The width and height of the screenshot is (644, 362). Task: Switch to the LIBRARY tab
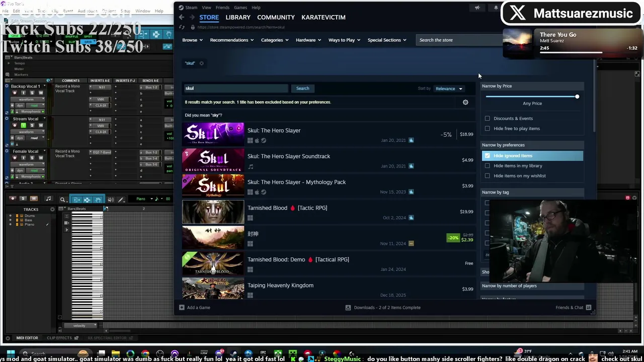point(238,17)
